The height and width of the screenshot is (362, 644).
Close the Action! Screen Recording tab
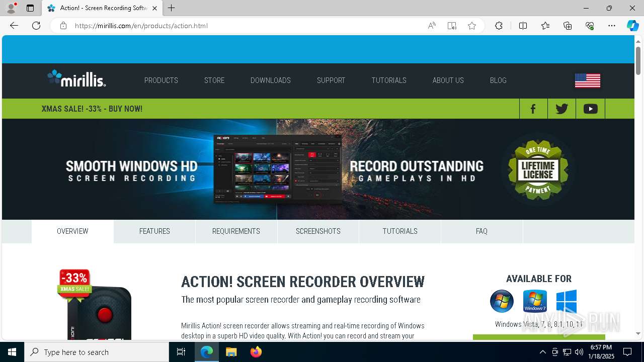coord(154,8)
